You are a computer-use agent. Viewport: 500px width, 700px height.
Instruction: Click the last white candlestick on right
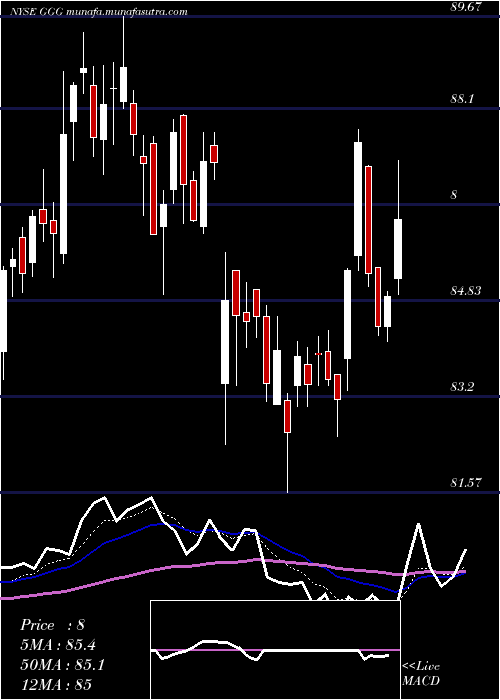coord(398,249)
